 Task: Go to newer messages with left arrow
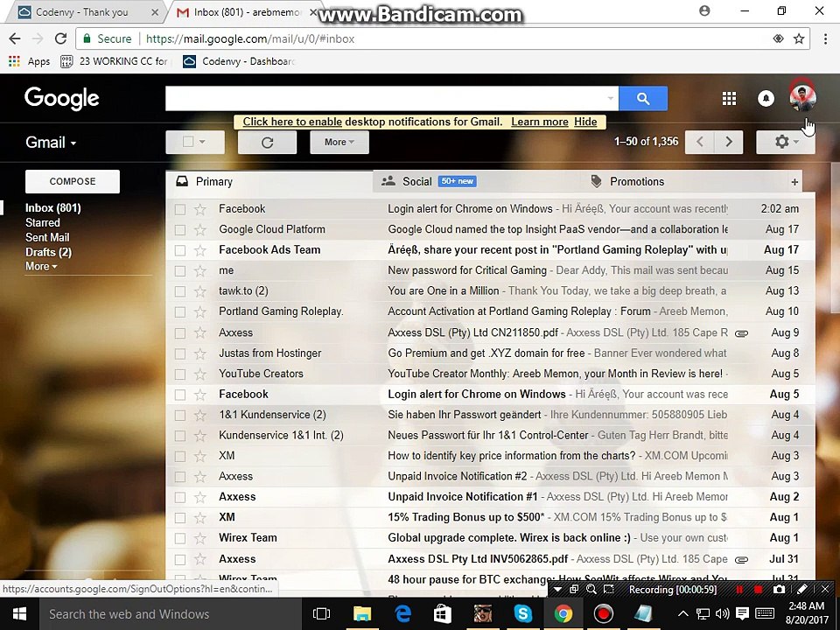700,142
